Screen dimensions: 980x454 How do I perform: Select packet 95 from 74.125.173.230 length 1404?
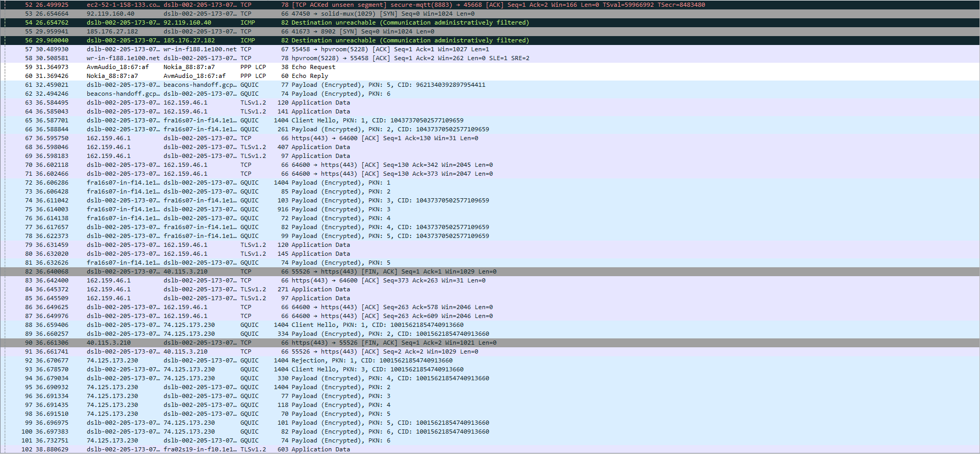[490, 387]
